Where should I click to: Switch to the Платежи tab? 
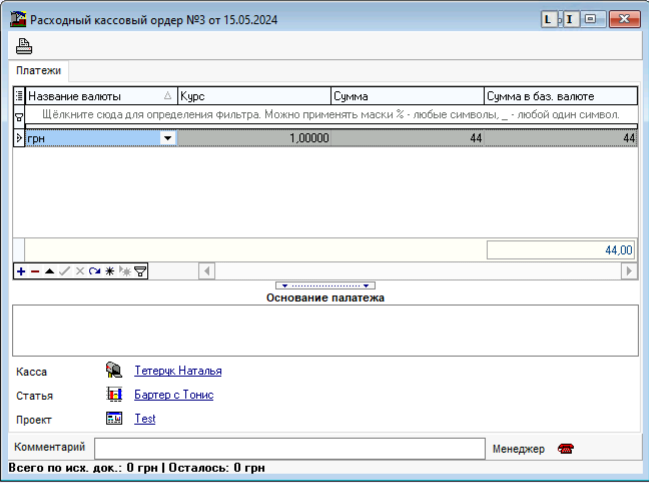[x=39, y=71]
